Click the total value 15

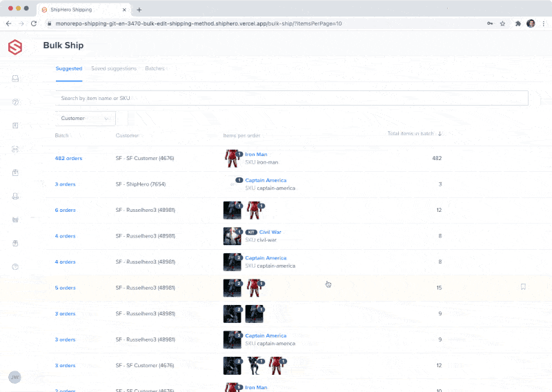439,288
